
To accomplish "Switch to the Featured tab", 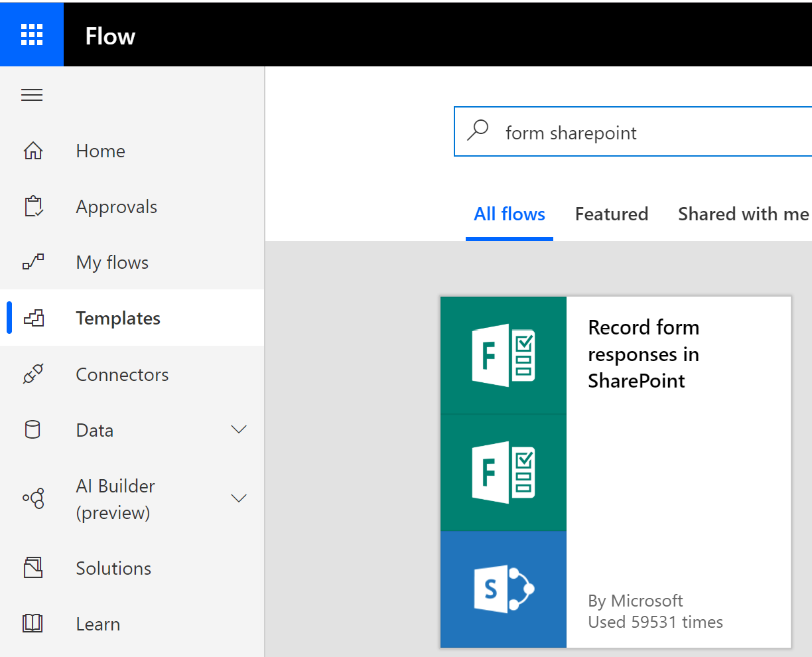I will (612, 214).
